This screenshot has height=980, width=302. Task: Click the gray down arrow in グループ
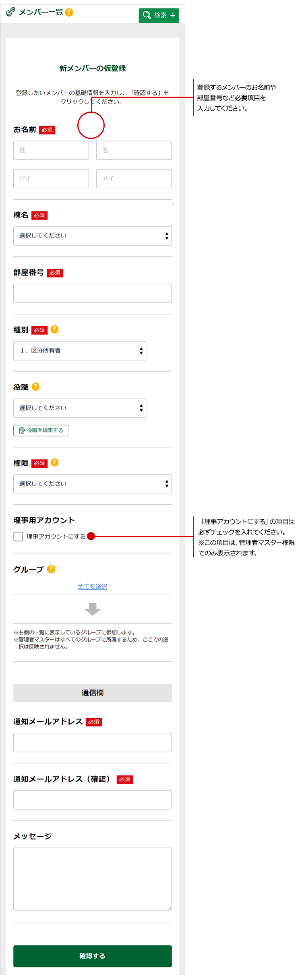click(93, 609)
